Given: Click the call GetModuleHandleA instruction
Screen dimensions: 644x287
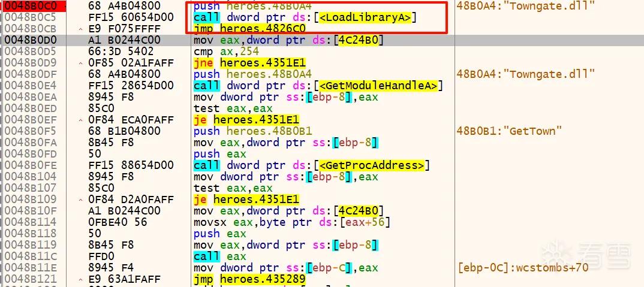Looking at the screenshot, I should coord(318,86).
